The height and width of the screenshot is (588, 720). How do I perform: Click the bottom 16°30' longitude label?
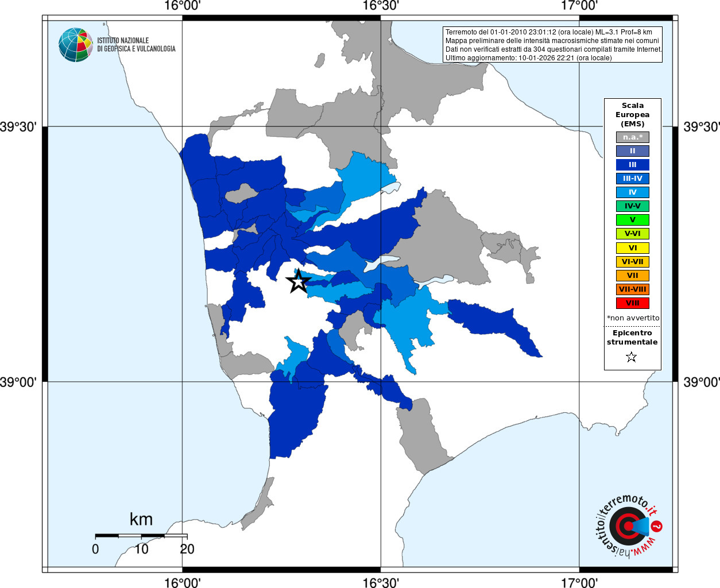pos(381,582)
